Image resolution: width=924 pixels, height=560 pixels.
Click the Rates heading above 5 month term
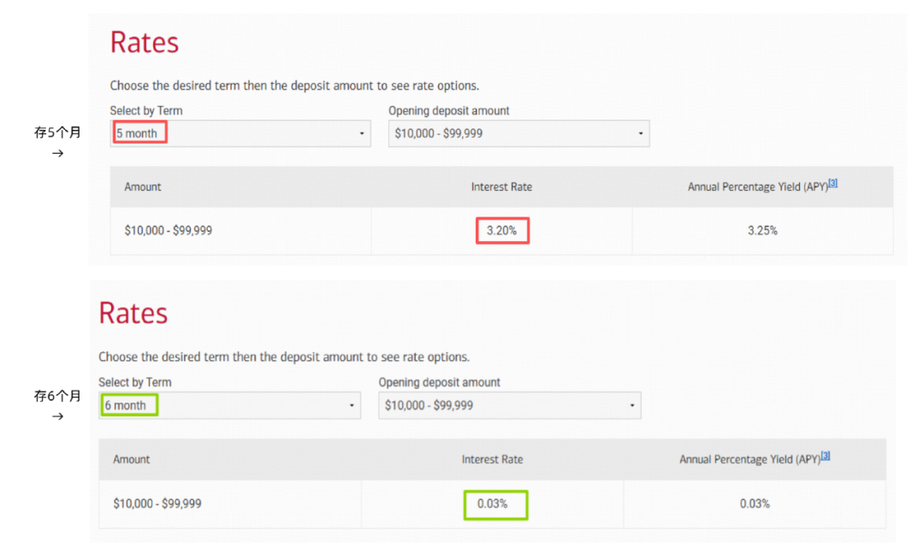coord(145,42)
